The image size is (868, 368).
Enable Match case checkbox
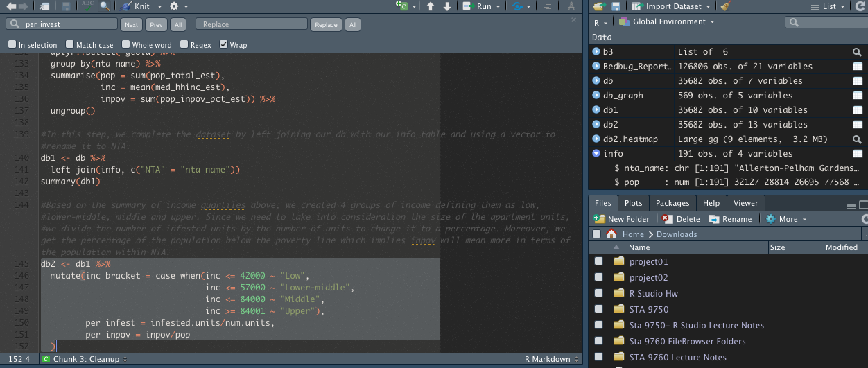pyautogui.click(x=69, y=44)
